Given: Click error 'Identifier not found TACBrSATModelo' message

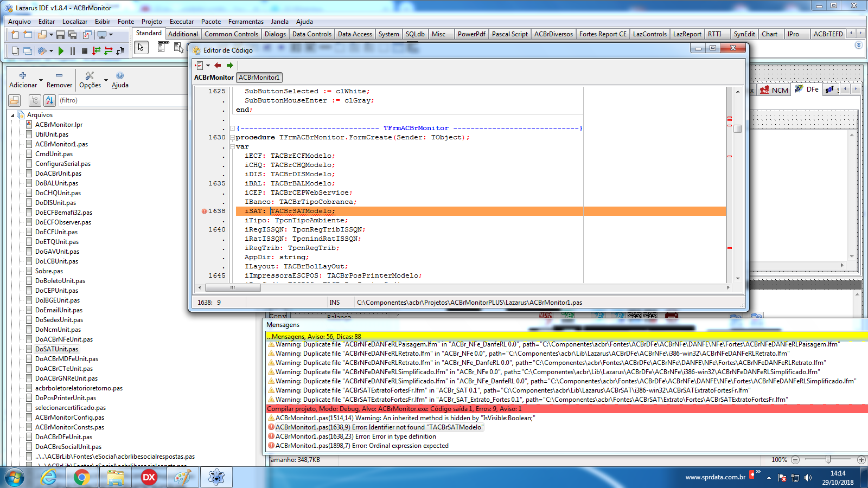Looking at the screenshot, I should tap(379, 427).
